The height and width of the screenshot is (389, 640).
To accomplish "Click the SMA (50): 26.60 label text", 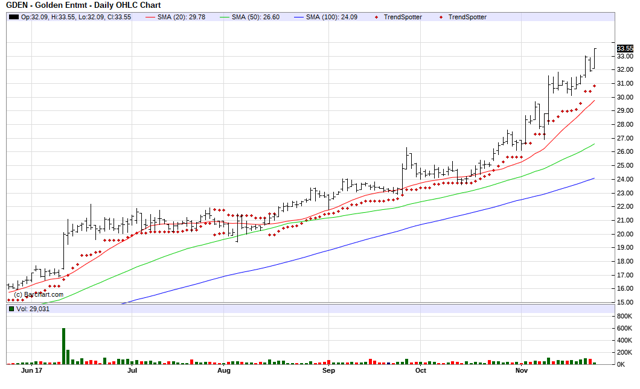I will [x=256, y=17].
